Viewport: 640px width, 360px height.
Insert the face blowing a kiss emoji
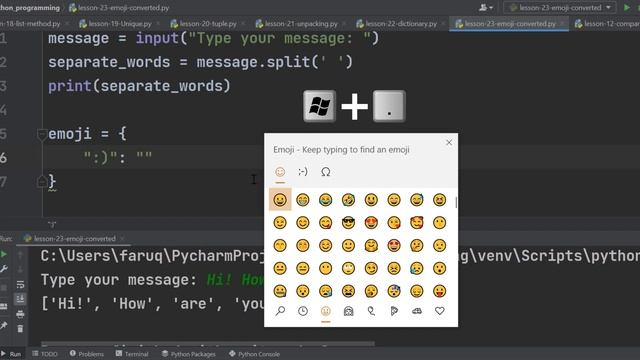click(x=394, y=222)
